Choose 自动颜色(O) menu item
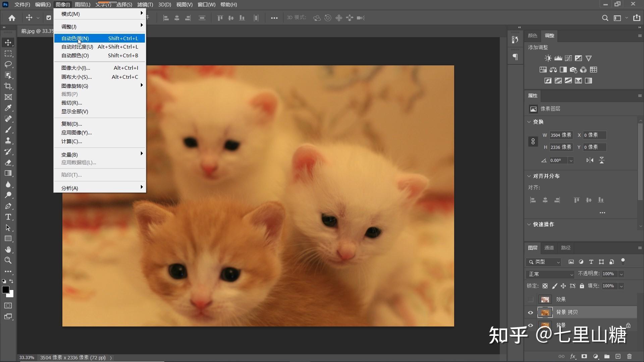The width and height of the screenshot is (644, 362). pos(100,56)
